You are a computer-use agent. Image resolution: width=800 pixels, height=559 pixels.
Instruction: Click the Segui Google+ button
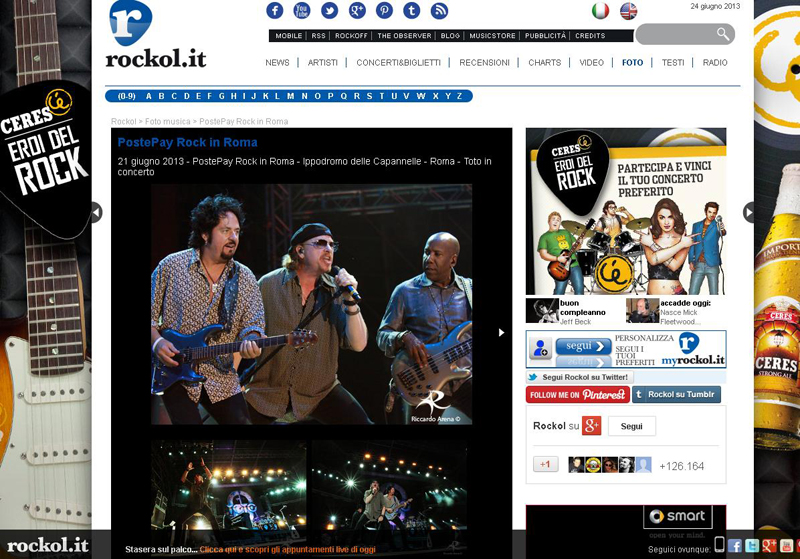coord(632,426)
